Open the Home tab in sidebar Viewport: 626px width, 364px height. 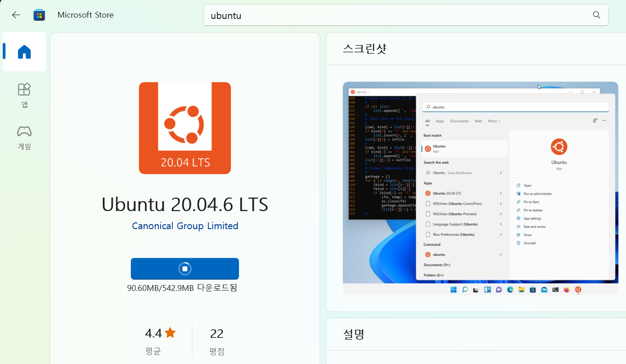(24, 52)
